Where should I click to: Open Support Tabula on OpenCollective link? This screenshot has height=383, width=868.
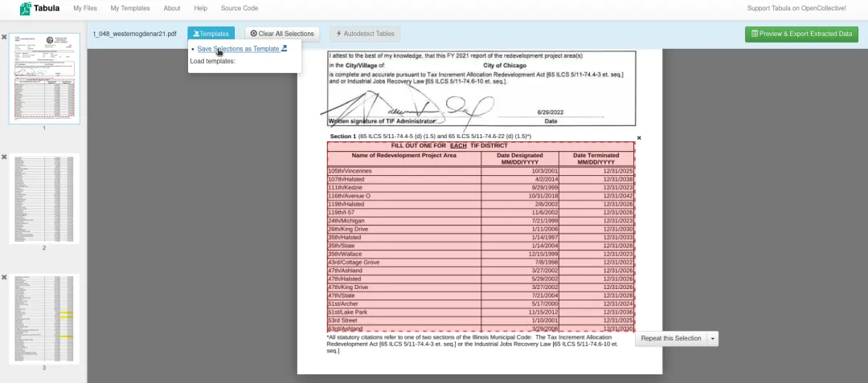click(x=796, y=8)
